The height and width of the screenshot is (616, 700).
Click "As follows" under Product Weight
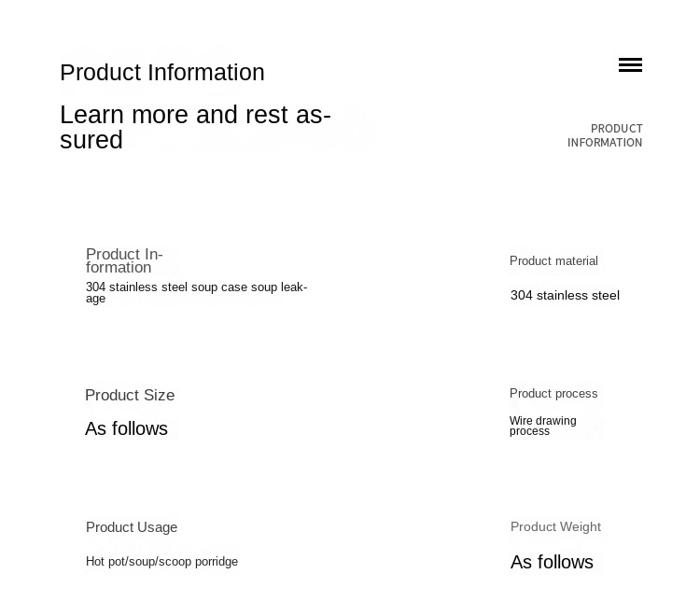552,563
